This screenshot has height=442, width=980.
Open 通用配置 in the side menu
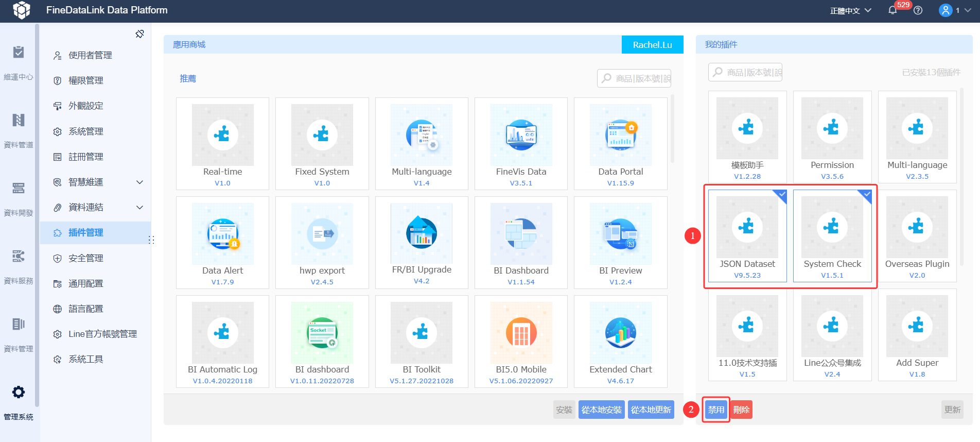click(x=96, y=283)
